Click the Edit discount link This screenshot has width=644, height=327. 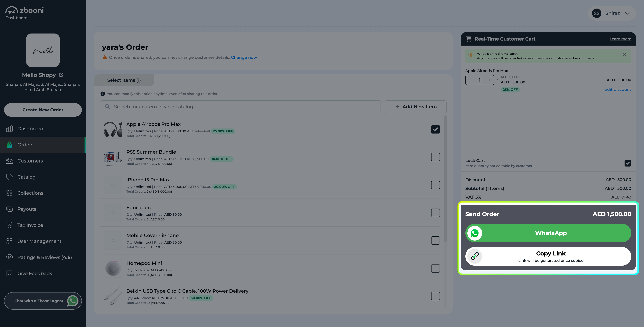point(618,89)
